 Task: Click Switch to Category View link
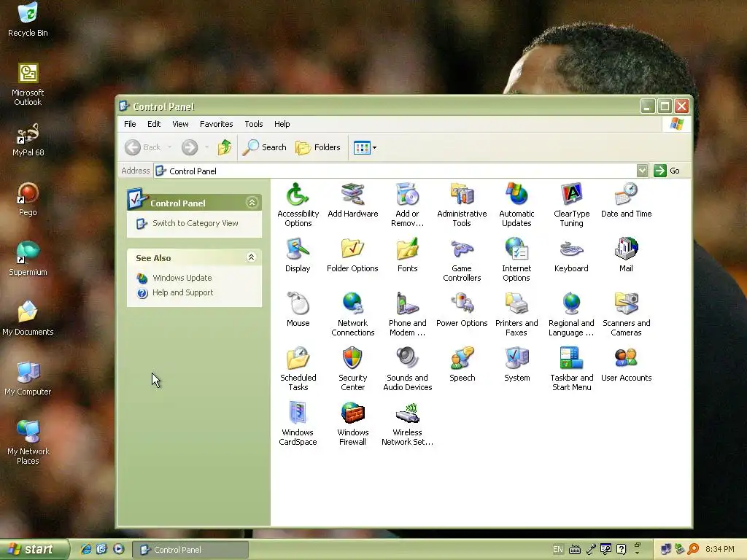point(195,223)
